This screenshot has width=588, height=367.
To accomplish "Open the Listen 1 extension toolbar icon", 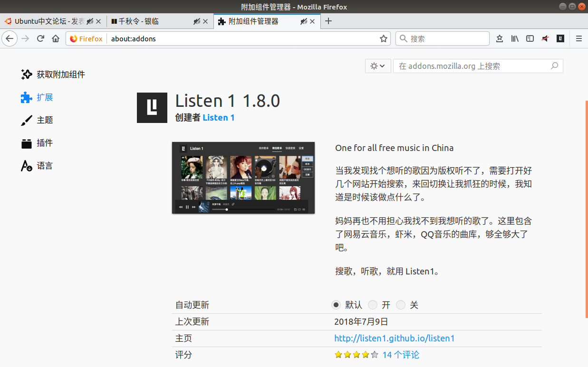I will [x=560, y=38].
